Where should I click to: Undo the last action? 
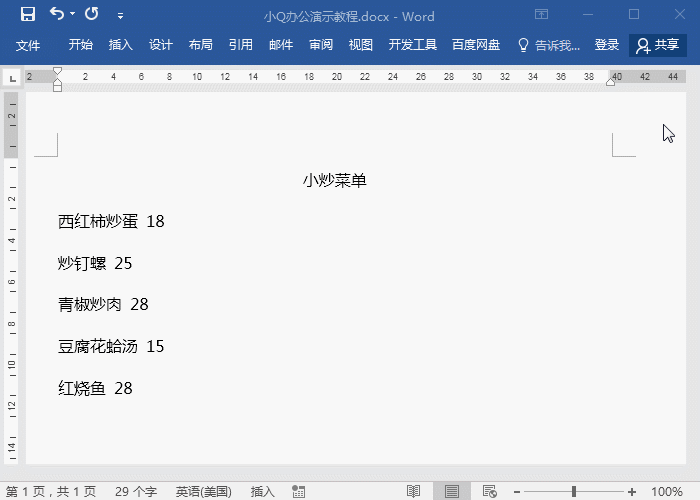click(x=57, y=14)
